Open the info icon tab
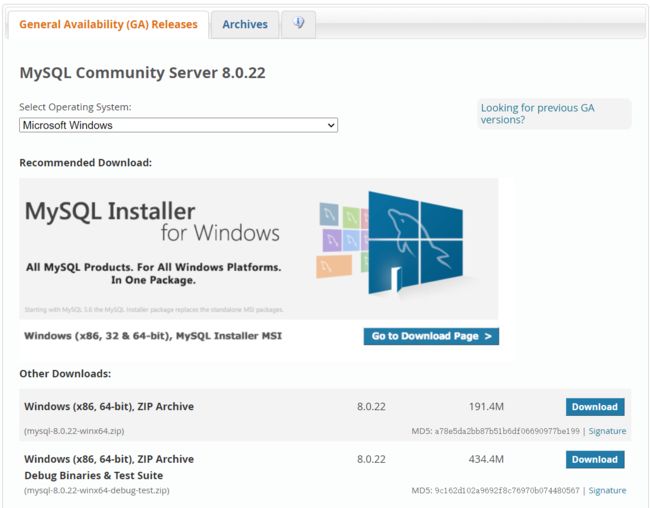 (x=298, y=24)
